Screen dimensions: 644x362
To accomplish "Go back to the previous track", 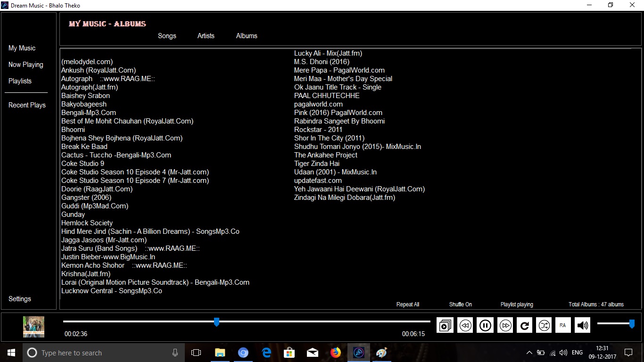I will pos(465,325).
